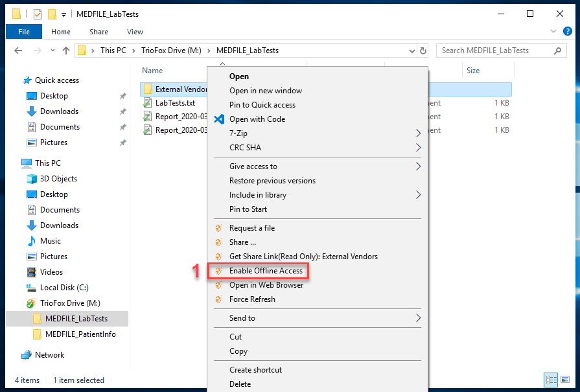Click the refresh button beside address bar
Screen dimensions: 580x392
423,51
